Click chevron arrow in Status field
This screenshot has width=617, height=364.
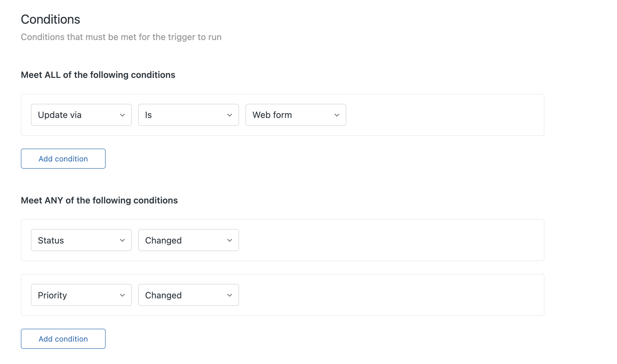click(x=122, y=240)
